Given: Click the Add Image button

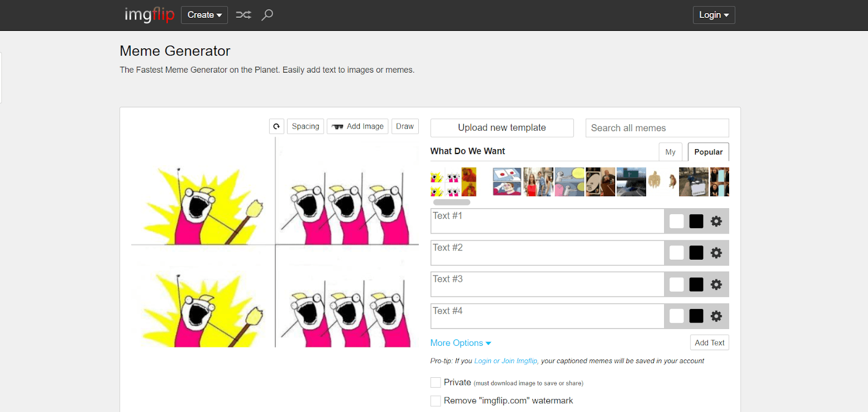Looking at the screenshot, I should coord(358,126).
